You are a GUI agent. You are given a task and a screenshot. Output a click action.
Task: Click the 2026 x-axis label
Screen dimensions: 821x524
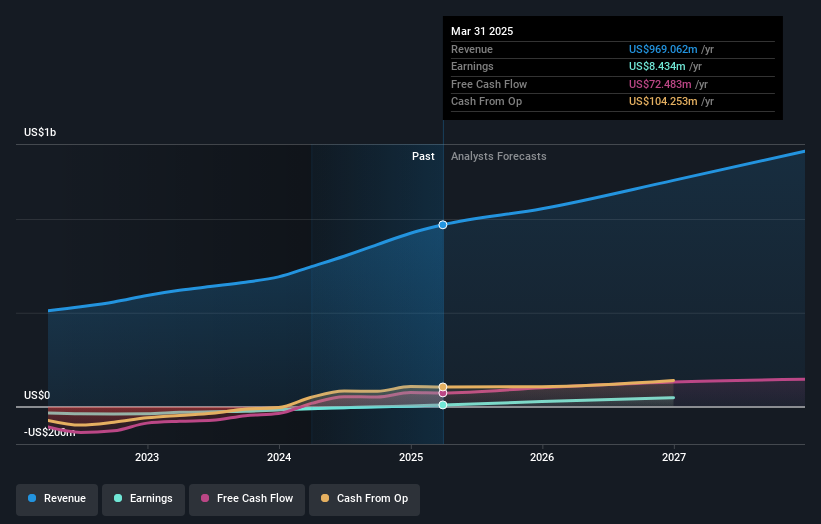pyautogui.click(x=542, y=457)
